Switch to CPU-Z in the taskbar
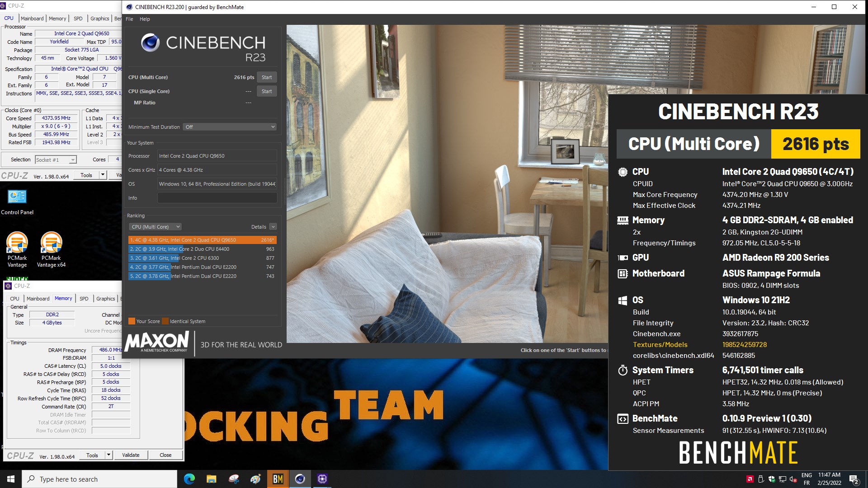 322,479
